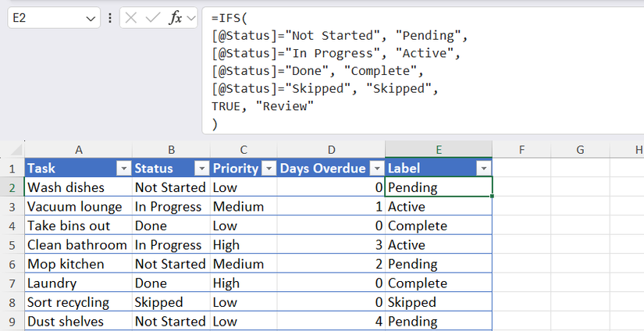Select row 2 header
This screenshot has height=331, width=644.
coord(12,187)
